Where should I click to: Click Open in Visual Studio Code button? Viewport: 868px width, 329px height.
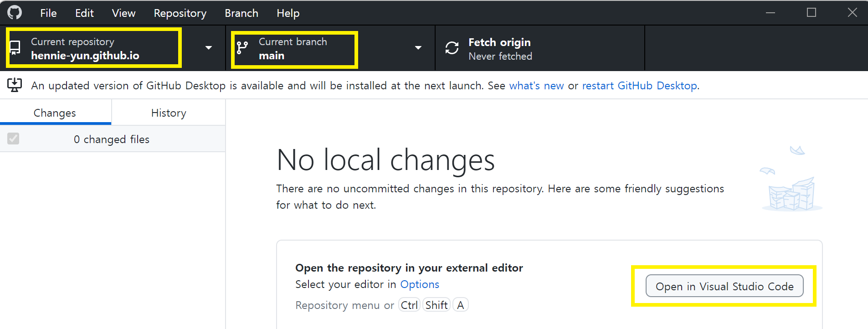pyautogui.click(x=724, y=286)
